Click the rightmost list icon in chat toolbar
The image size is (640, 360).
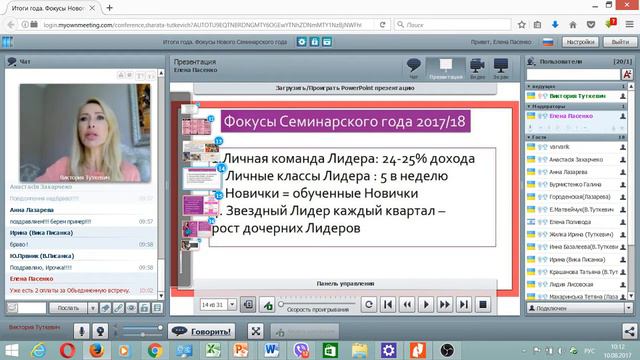pos(157,308)
